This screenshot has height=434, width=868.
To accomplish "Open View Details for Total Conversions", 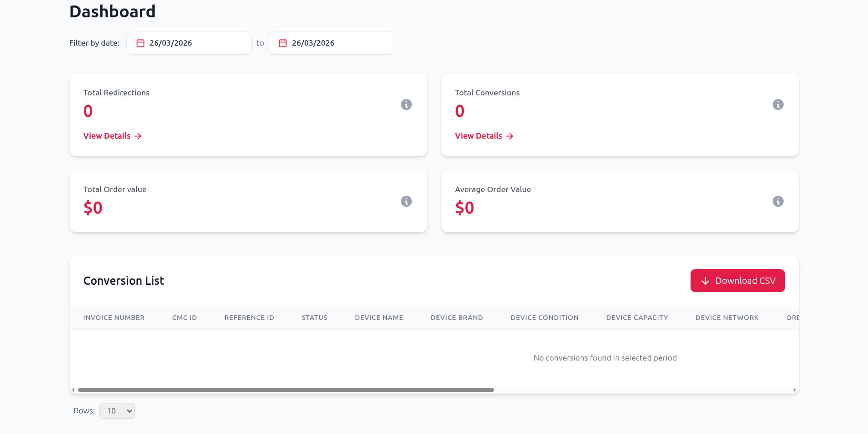I will [478, 136].
